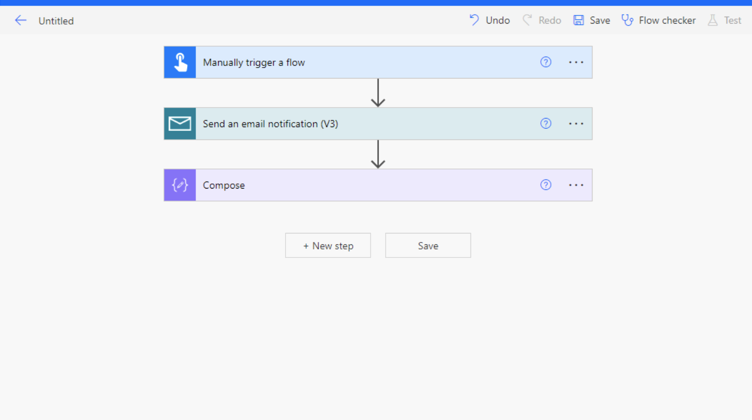Image resolution: width=752 pixels, height=420 pixels.
Task: Undo the last change
Action: [490, 20]
